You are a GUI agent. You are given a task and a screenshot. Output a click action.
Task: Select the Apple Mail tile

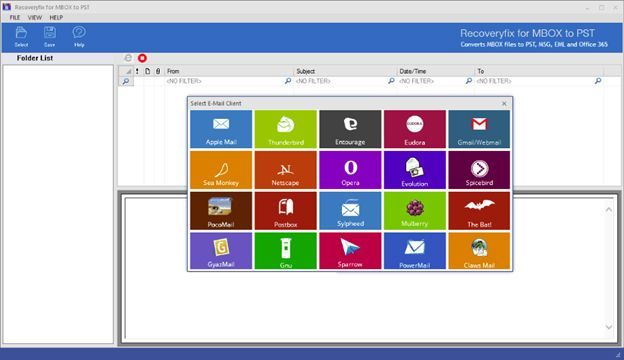[221, 129]
